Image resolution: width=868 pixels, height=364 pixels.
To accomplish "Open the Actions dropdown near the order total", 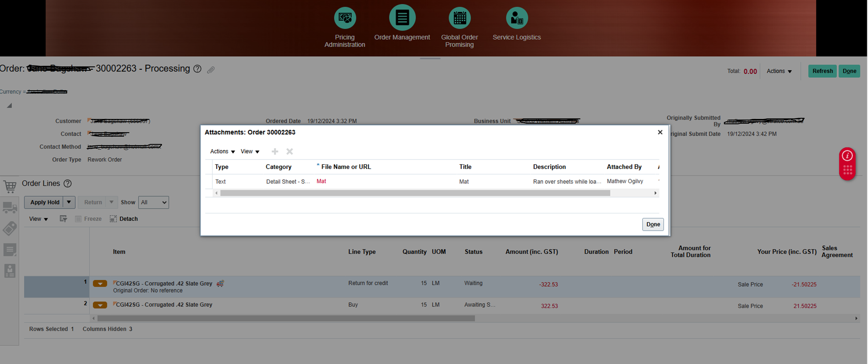I will coord(779,71).
